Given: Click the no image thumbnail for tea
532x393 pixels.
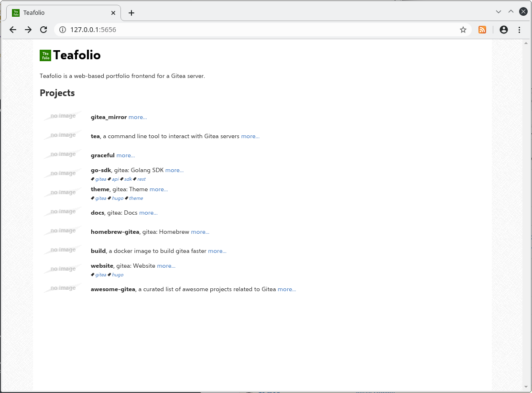Looking at the screenshot, I should click(x=63, y=135).
